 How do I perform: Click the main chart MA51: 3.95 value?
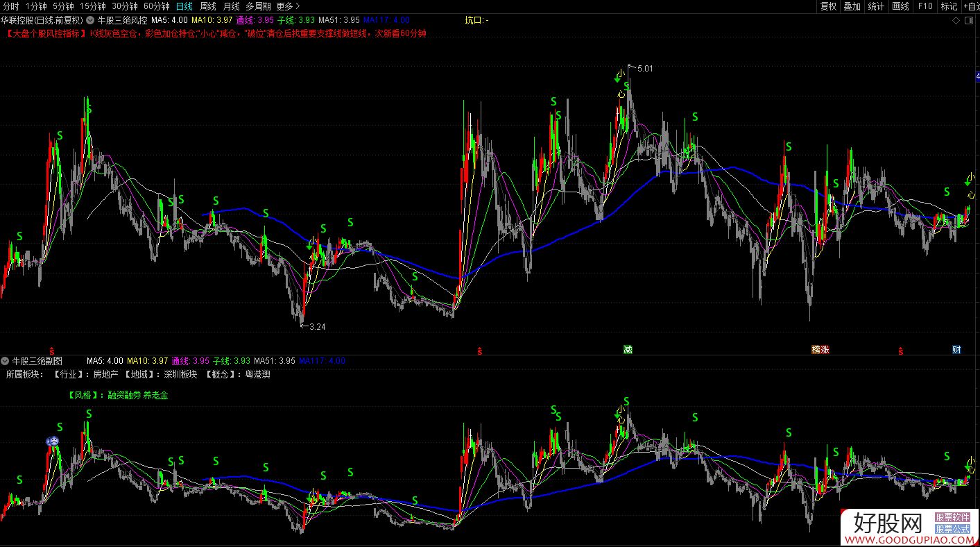click(338, 20)
